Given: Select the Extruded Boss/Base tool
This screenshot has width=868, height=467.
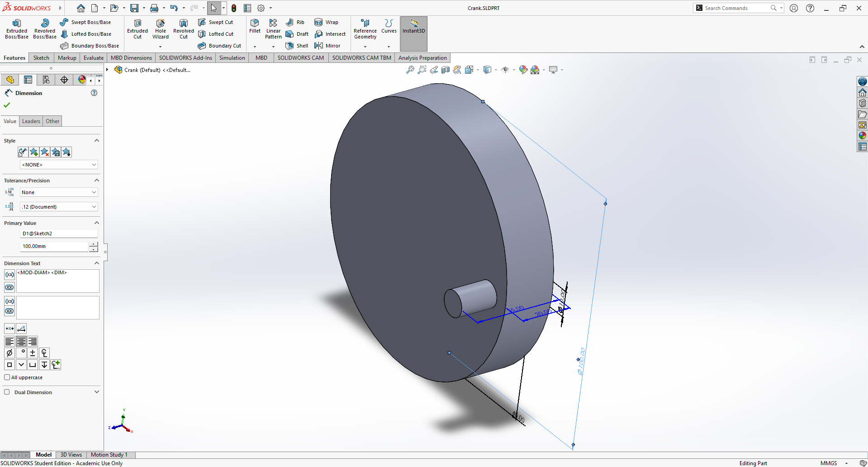Looking at the screenshot, I should pyautogui.click(x=17, y=29).
